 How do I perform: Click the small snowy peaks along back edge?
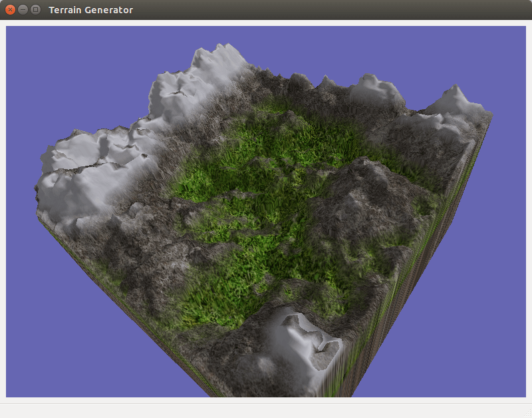366,87
